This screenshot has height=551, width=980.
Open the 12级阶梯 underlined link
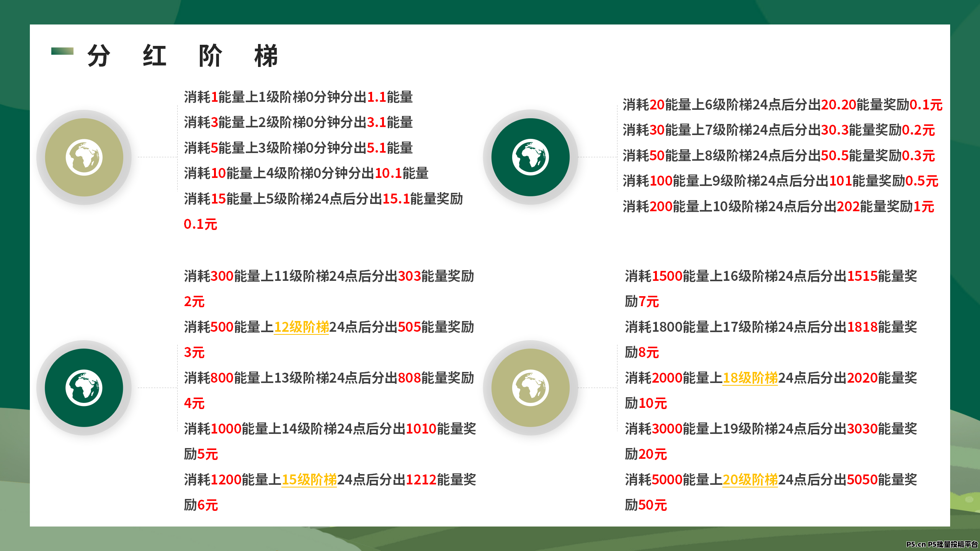point(301,327)
